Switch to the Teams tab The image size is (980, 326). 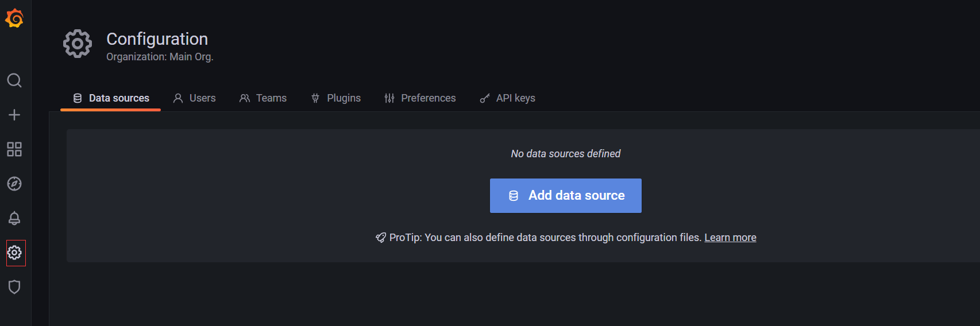click(x=263, y=98)
